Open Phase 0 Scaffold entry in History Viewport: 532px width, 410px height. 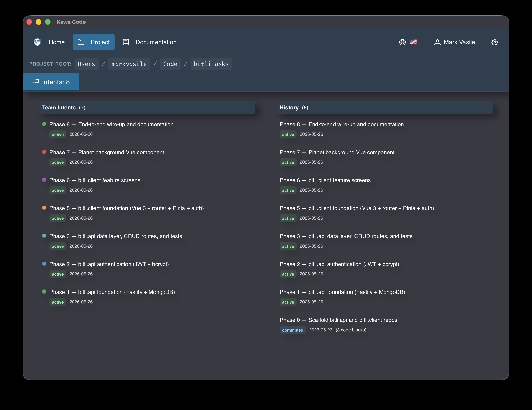click(x=338, y=320)
